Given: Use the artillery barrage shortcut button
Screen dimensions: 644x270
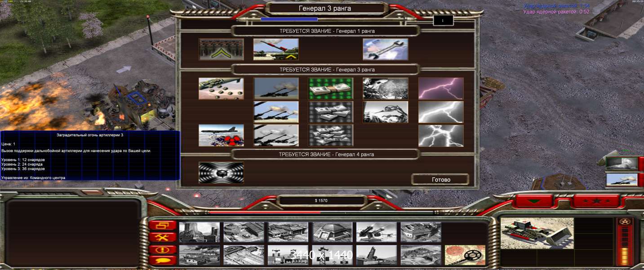Looking at the screenshot, I should point(622,180).
